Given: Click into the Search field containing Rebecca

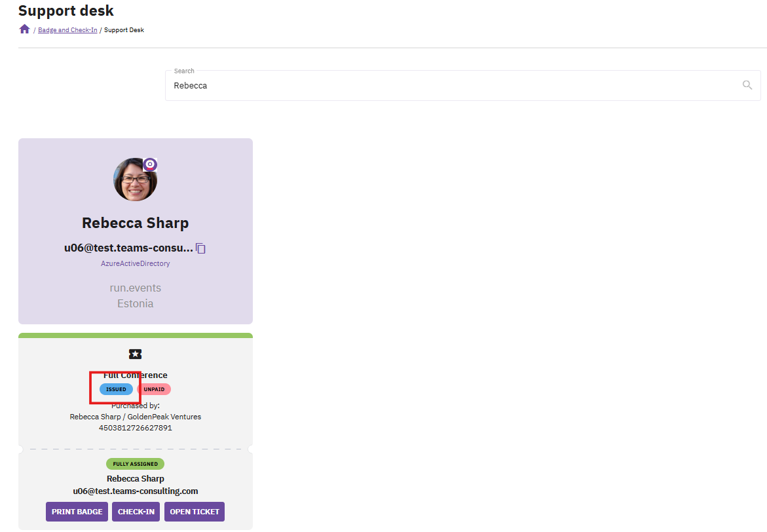Looking at the screenshot, I should [x=452, y=86].
